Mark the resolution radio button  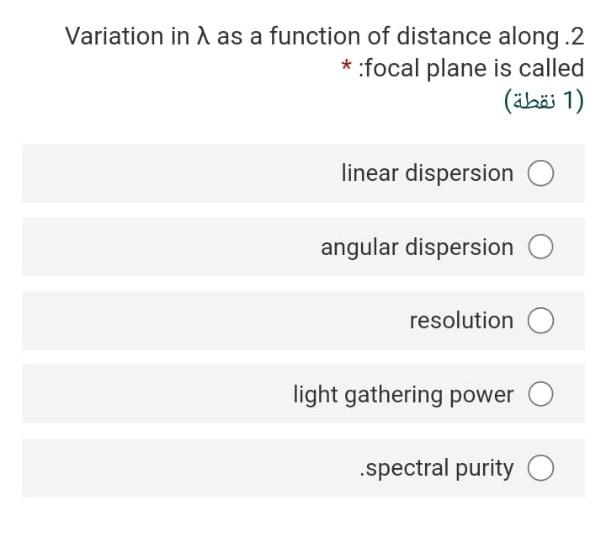click(x=541, y=321)
